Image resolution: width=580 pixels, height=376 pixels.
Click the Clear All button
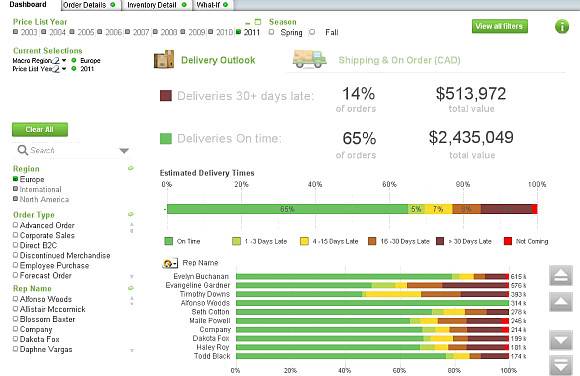pyautogui.click(x=40, y=130)
